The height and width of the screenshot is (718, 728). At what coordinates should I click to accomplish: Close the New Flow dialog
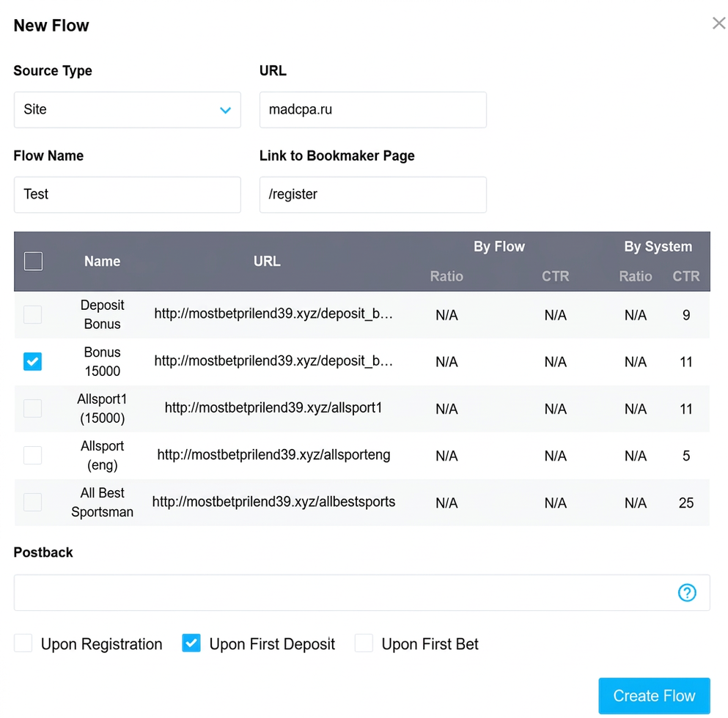[x=718, y=23]
